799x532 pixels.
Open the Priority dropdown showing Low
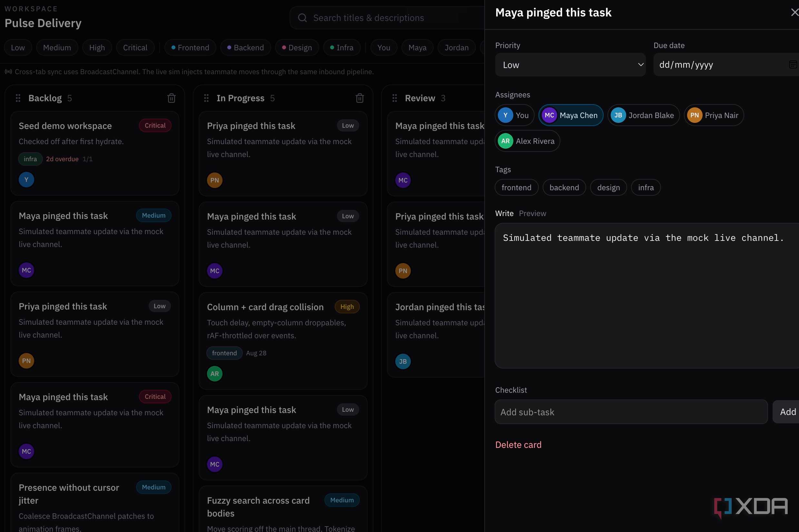pos(570,64)
